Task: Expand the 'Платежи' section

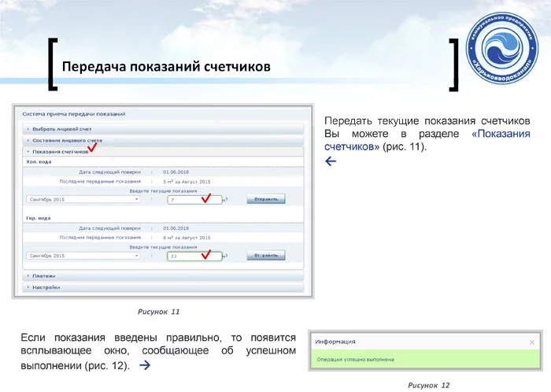Action: coord(163,276)
